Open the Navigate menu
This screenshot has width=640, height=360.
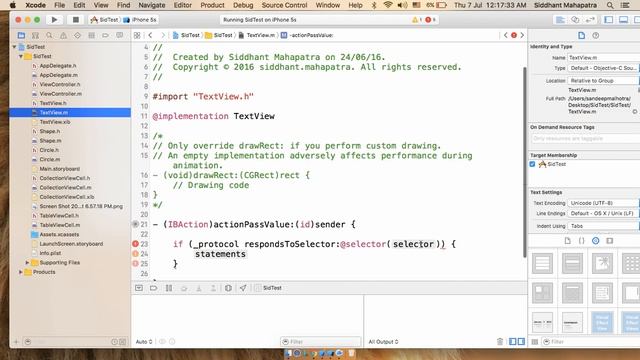[x=152, y=5]
